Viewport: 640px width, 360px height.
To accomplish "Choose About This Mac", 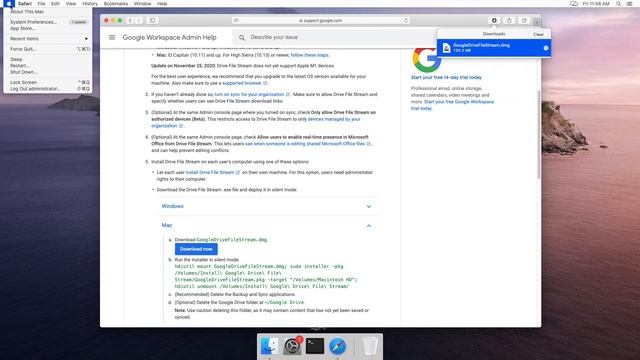I will coord(48,12).
